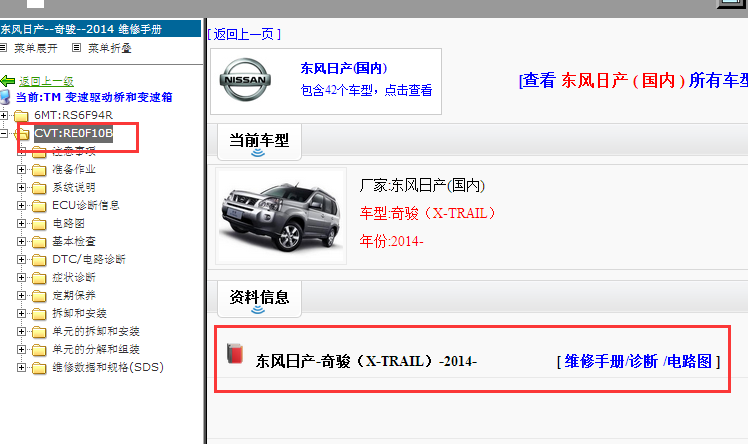Select the DTC/电路诊断 tree item label
Image resolution: width=748 pixels, height=444 pixels.
(x=89, y=259)
